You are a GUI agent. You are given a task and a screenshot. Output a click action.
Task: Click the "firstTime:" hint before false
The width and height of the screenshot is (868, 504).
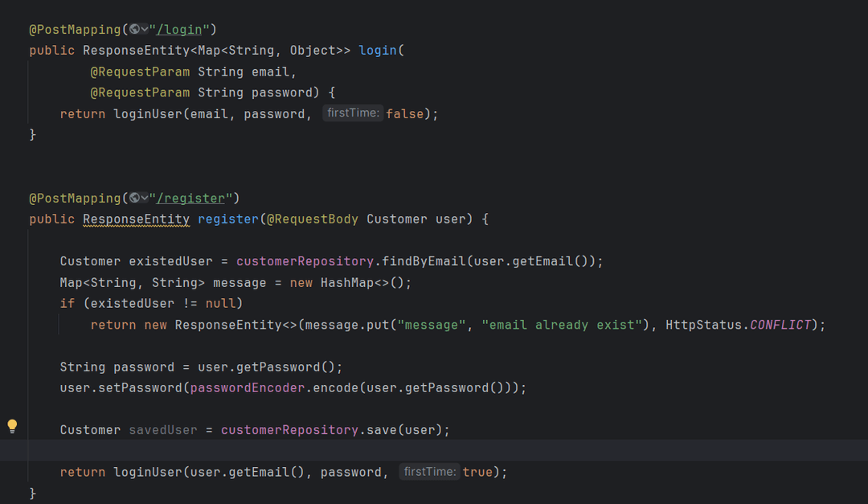click(x=353, y=113)
